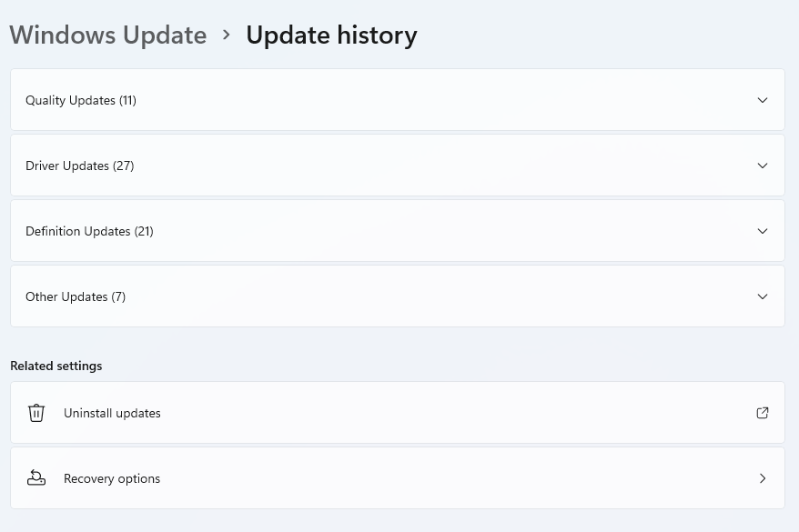Click the Definition Updates (21) label

click(89, 231)
